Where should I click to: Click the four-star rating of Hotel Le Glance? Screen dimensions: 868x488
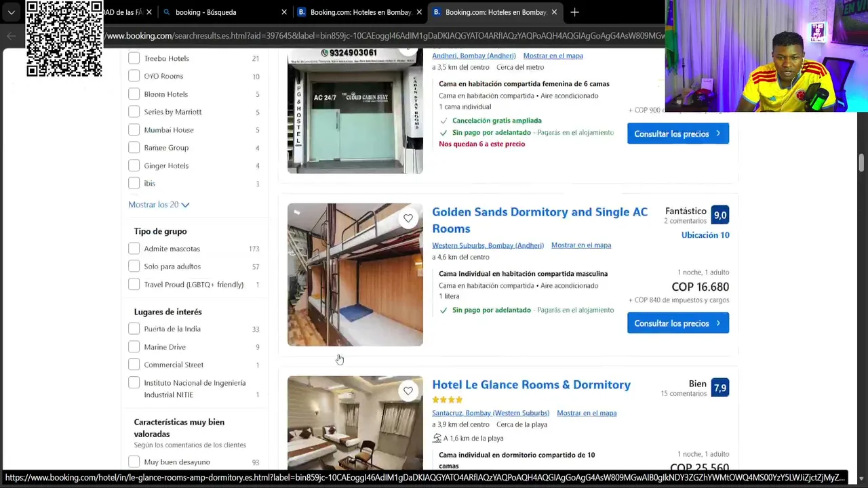point(448,400)
